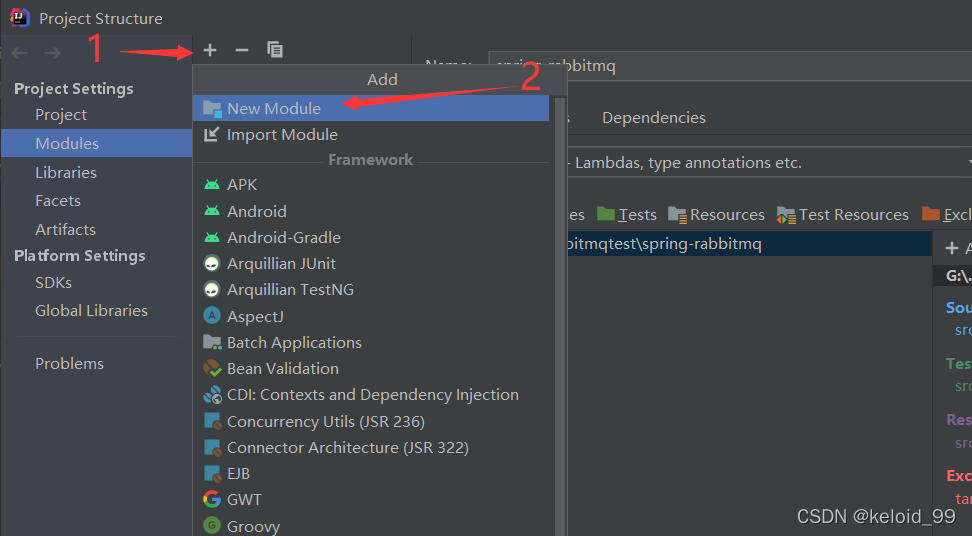Mark folder as Resources
972x536 pixels.
[x=716, y=214]
